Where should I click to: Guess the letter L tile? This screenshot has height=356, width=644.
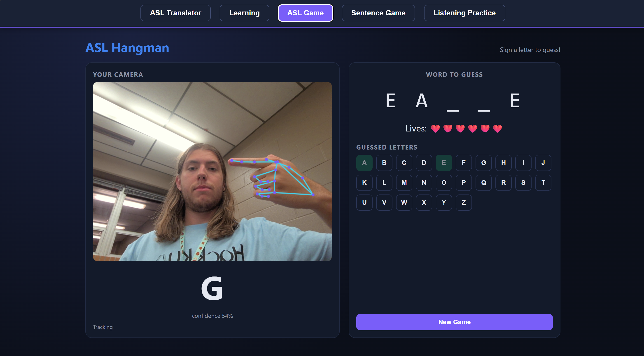(384, 183)
